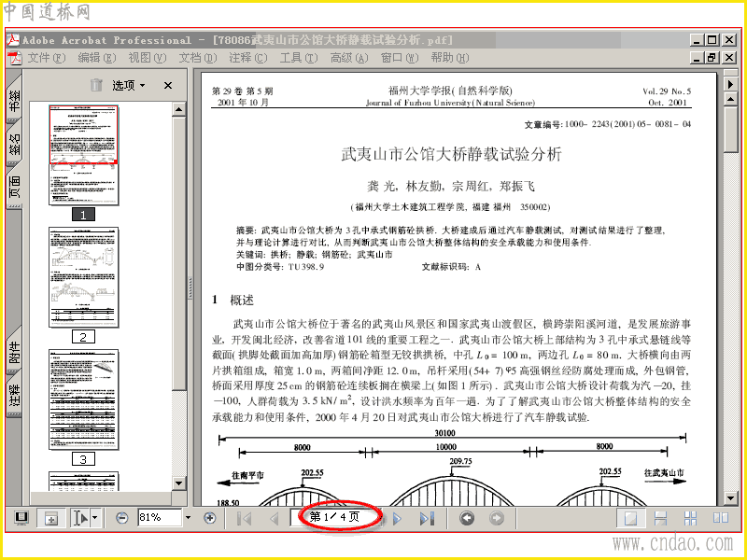Close the pages navigation panel
Screen dimensions: 747x560
point(168,85)
